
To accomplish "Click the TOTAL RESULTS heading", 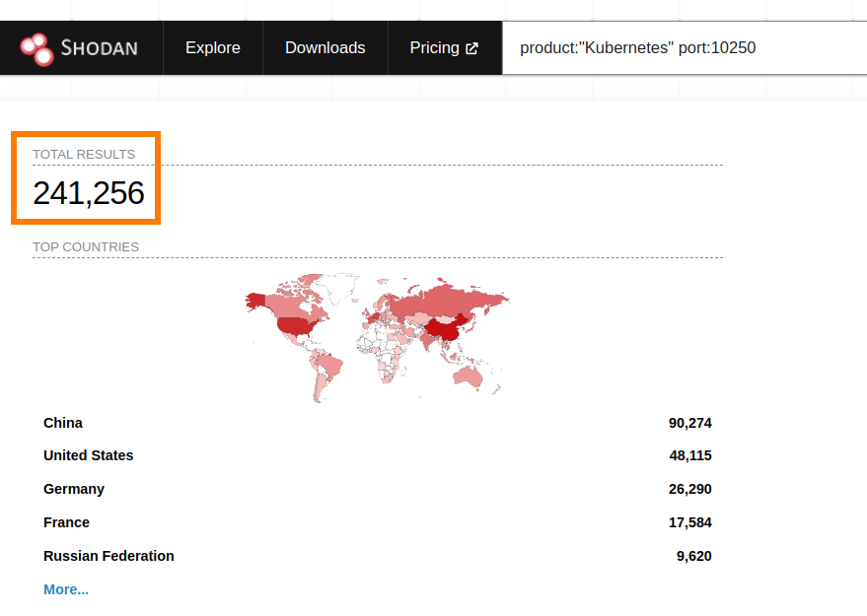I will 84,154.
